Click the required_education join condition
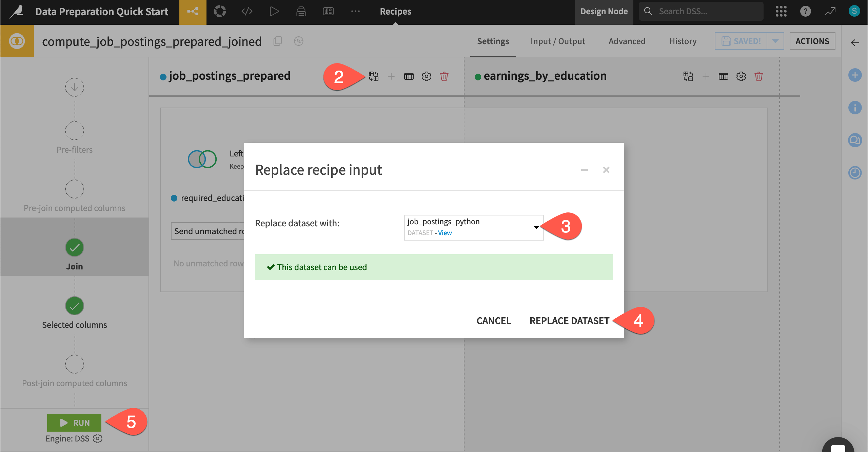 (208, 198)
